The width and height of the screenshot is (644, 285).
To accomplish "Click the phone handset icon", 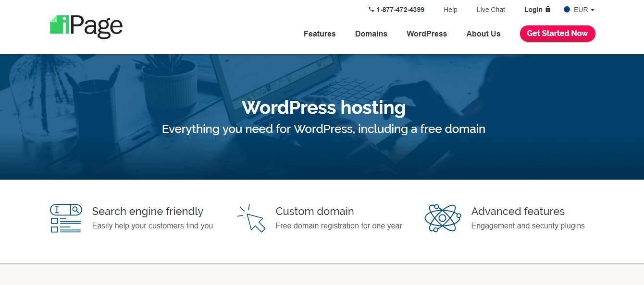I will click(x=371, y=9).
